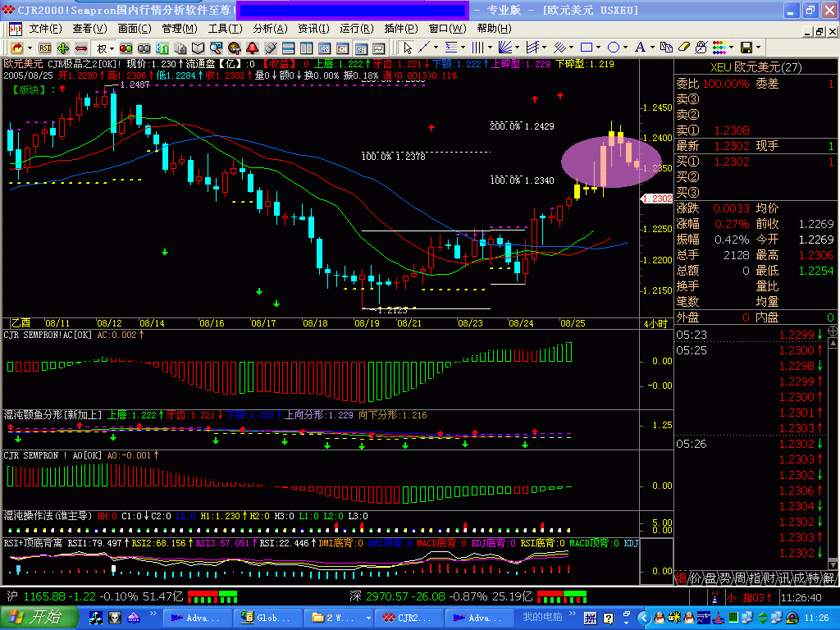Click the 拼 IME input method icon
840x630 pixels.
(x=591, y=619)
